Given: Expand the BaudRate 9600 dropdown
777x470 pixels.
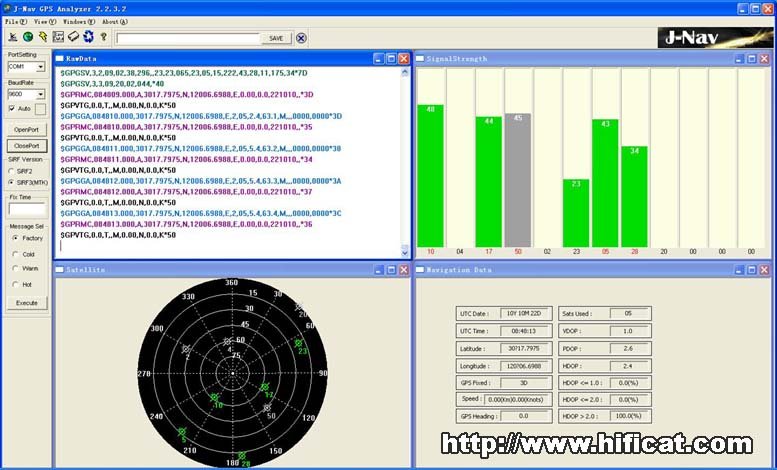Looking at the screenshot, I should click(40, 94).
